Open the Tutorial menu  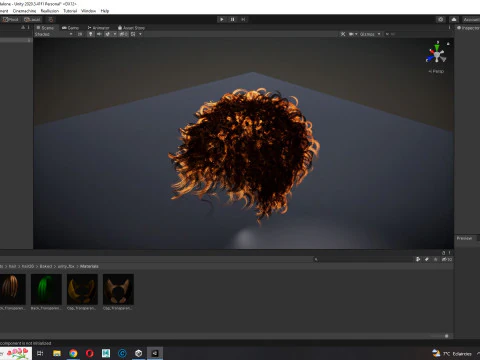70,11
